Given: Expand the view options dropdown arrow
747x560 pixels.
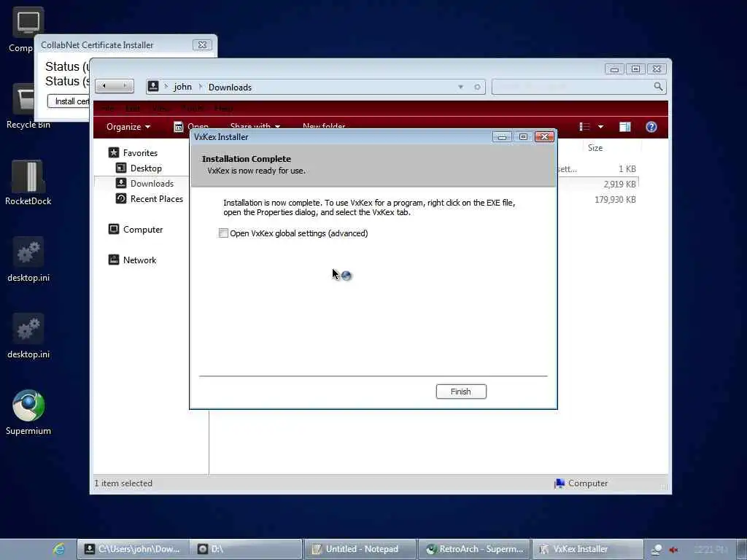Looking at the screenshot, I should point(601,127).
